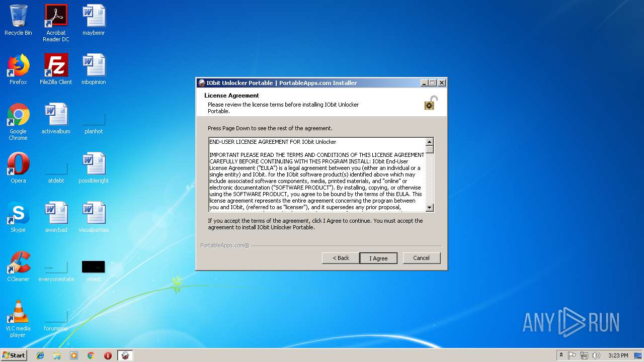Viewport: 644px width, 362px height.
Task: Launch VLC media player shortcut
Action: click(18, 319)
